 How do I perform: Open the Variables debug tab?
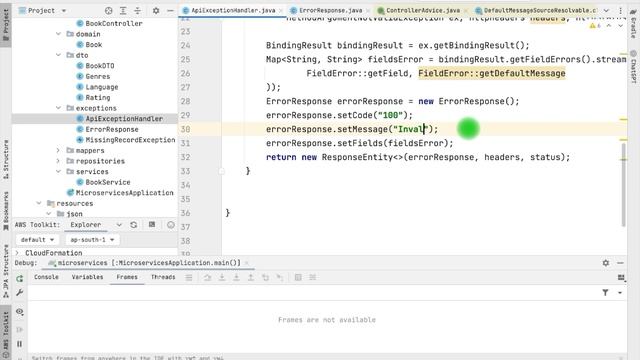pyautogui.click(x=87, y=277)
